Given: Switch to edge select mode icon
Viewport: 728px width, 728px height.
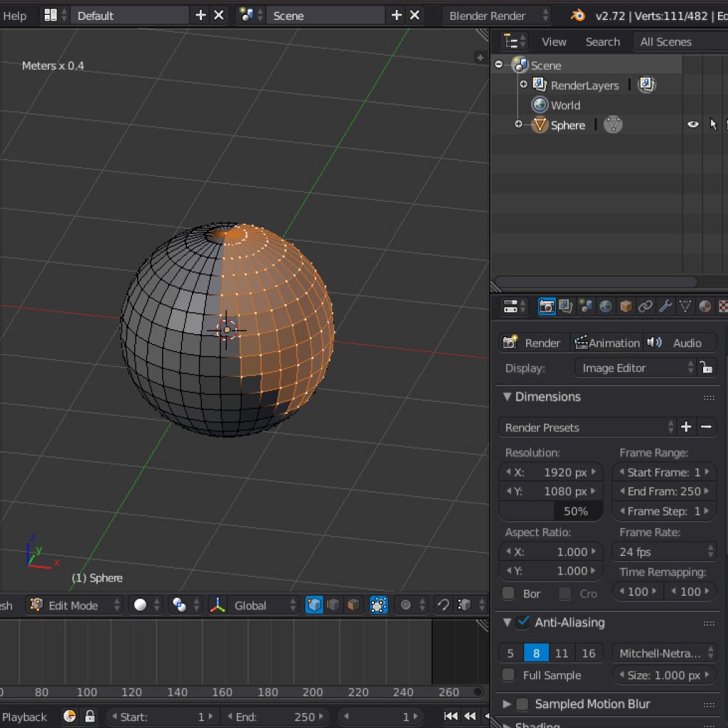Looking at the screenshot, I should point(333,605).
